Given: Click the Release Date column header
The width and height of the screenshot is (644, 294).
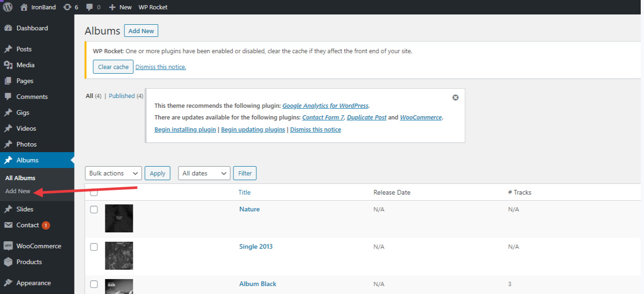Looking at the screenshot, I should click(x=392, y=192).
